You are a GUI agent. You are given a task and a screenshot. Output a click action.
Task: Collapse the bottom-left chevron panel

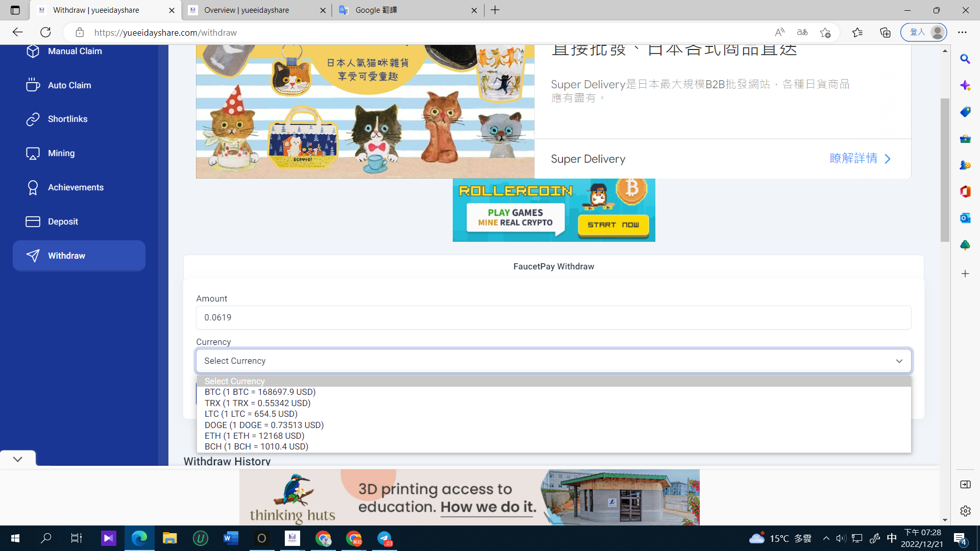point(18,459)
